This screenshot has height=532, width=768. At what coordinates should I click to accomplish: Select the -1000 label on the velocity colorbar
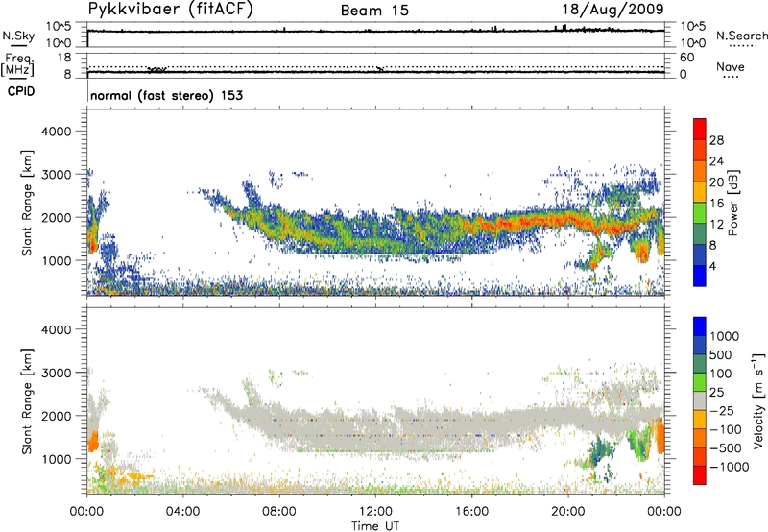tap(729, 467)
